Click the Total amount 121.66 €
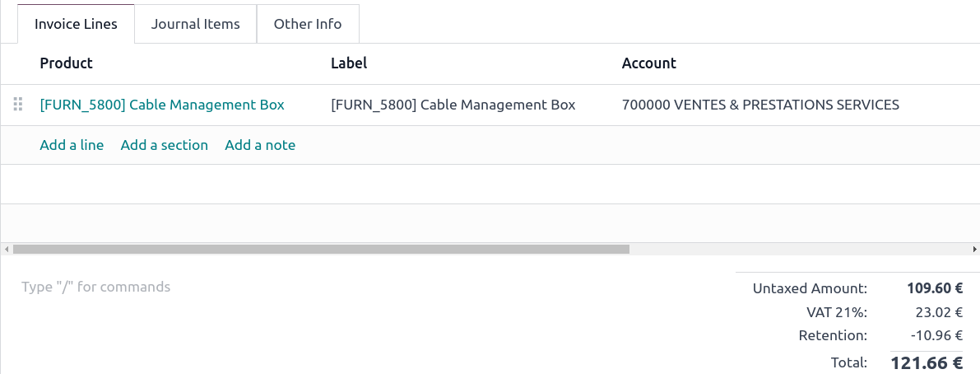Screen dimensions: 980x374 coord(927,362)
